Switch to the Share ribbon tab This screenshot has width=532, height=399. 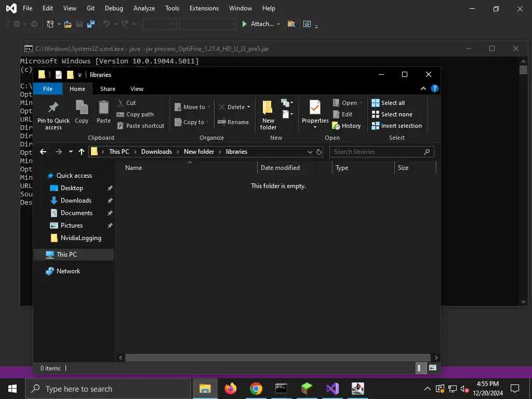click(x=108, y=89)
